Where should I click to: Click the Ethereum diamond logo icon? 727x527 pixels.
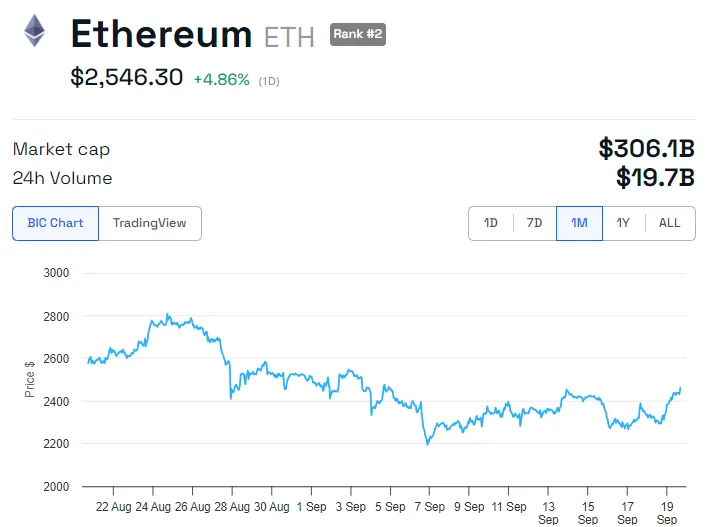pyautogui.click(x=34, y=31)
